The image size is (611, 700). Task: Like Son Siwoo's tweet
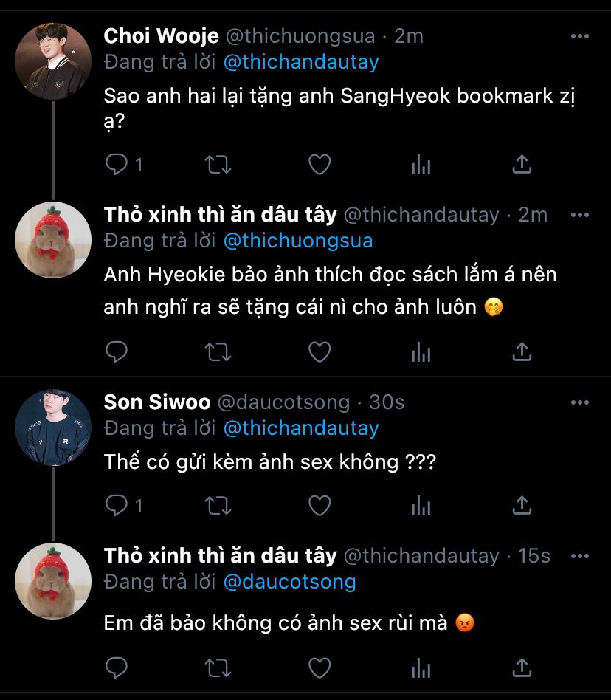pyautogui.click(x=319, y=506)
